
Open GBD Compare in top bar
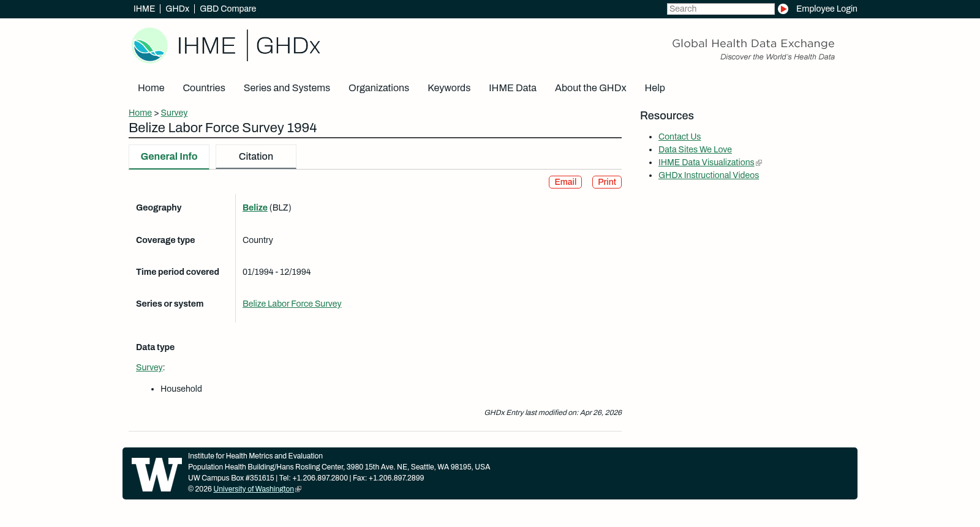pyautogui.click(x=228, y=9)
